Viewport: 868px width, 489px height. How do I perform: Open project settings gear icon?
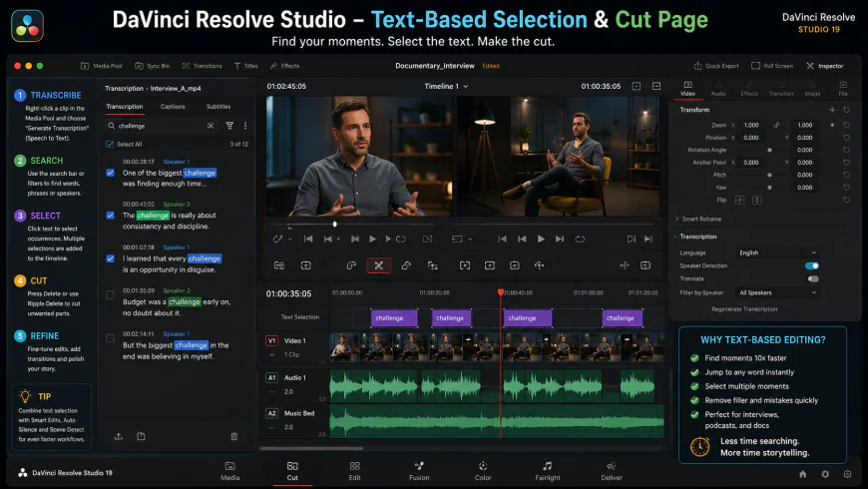(825, 474)
